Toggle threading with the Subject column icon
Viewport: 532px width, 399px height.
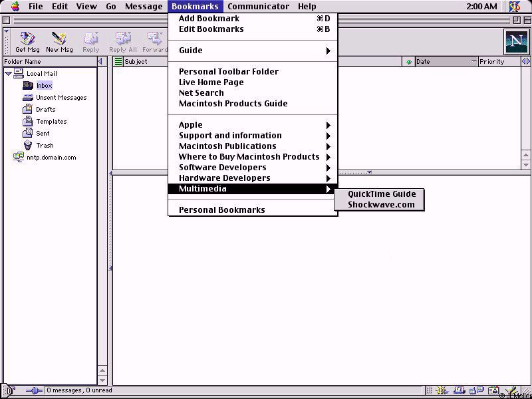[118, 62]
